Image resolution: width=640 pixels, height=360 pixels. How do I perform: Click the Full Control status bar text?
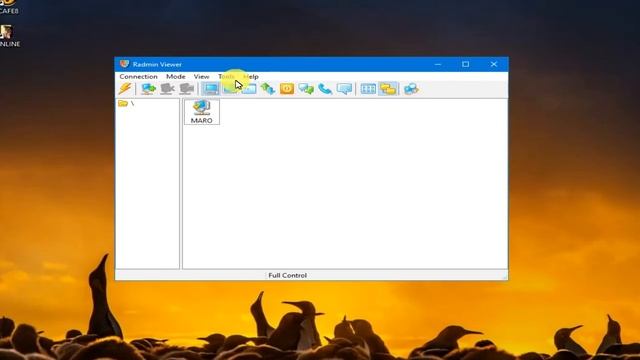point(287,276)
